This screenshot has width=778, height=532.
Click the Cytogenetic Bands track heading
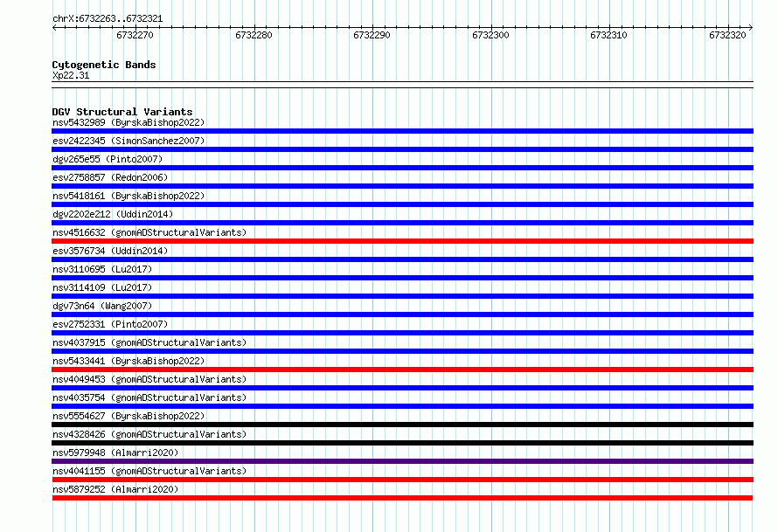coord(104,65)
